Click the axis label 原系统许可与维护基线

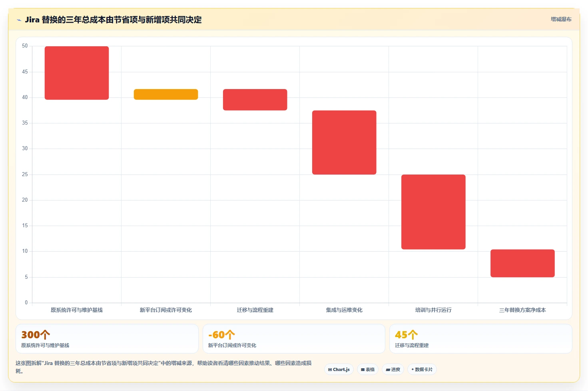77,310
